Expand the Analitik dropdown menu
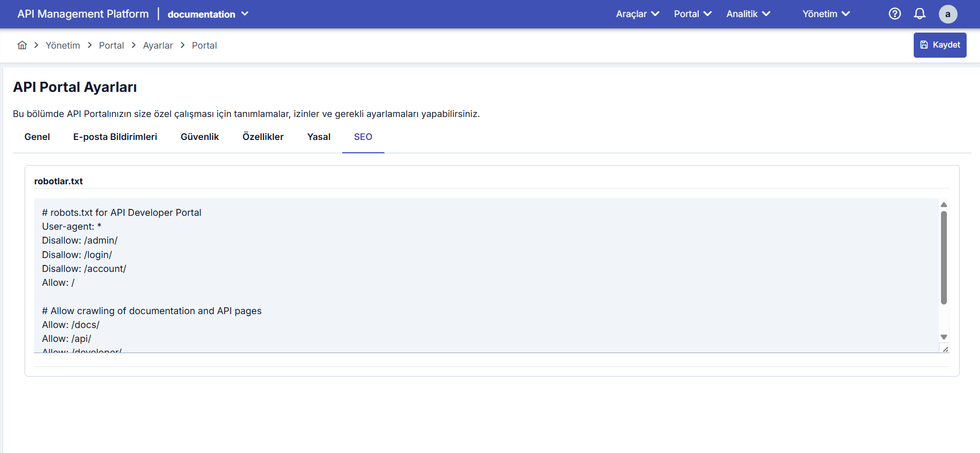Viewport: 980px width, 453px height. 748,14
